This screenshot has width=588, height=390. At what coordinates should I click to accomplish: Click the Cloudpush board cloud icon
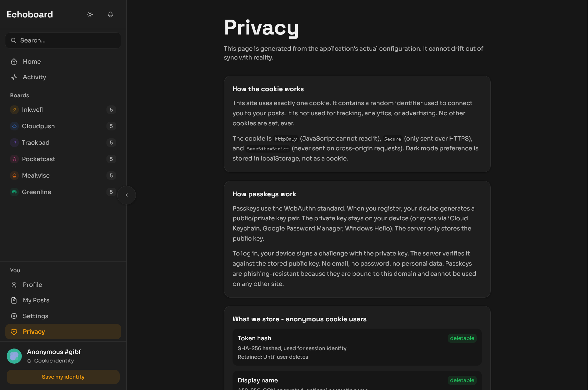coord(14,126)
